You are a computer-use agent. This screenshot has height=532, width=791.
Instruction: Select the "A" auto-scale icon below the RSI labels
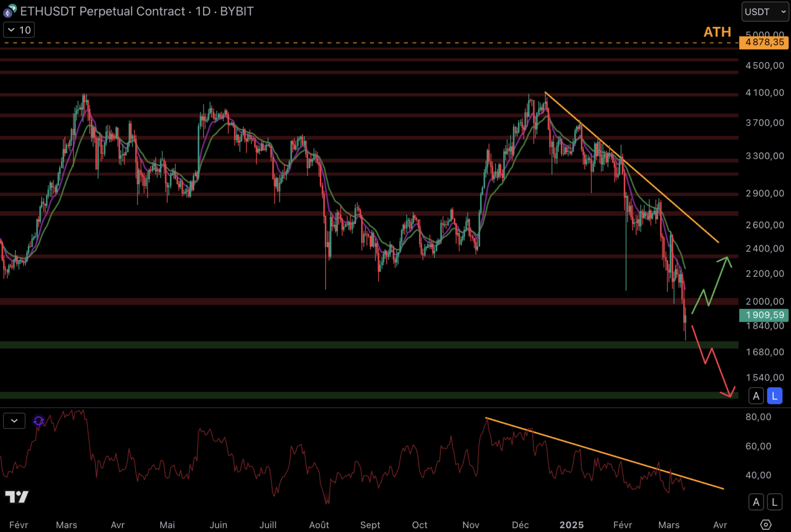[x=756, y=501]
